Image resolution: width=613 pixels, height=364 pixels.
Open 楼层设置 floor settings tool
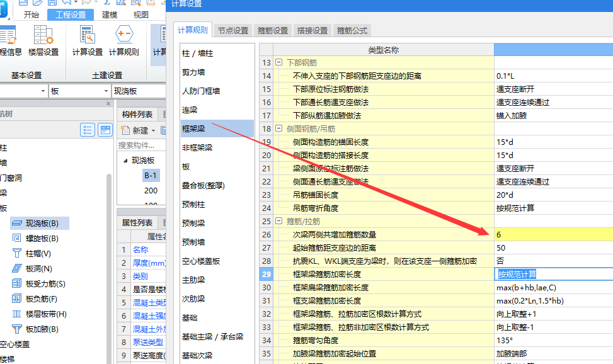coord(43,41)
